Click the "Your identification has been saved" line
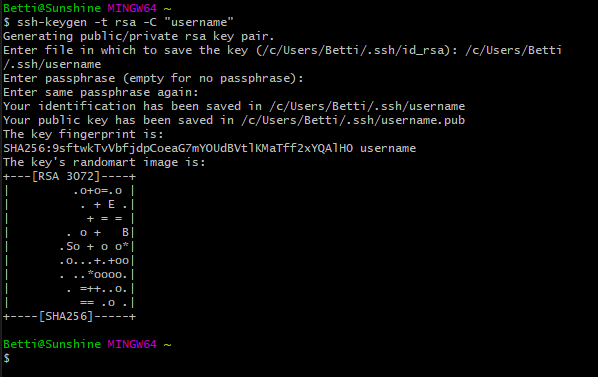Image resolution: width=598 pixels, height=377 pixels. 234,106
